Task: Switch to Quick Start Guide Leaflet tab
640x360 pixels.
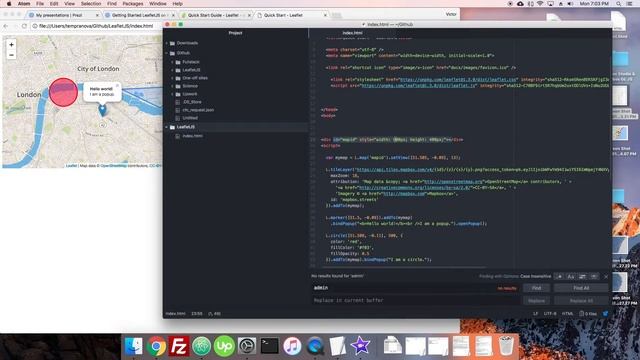Action: [x=216, y=15]
